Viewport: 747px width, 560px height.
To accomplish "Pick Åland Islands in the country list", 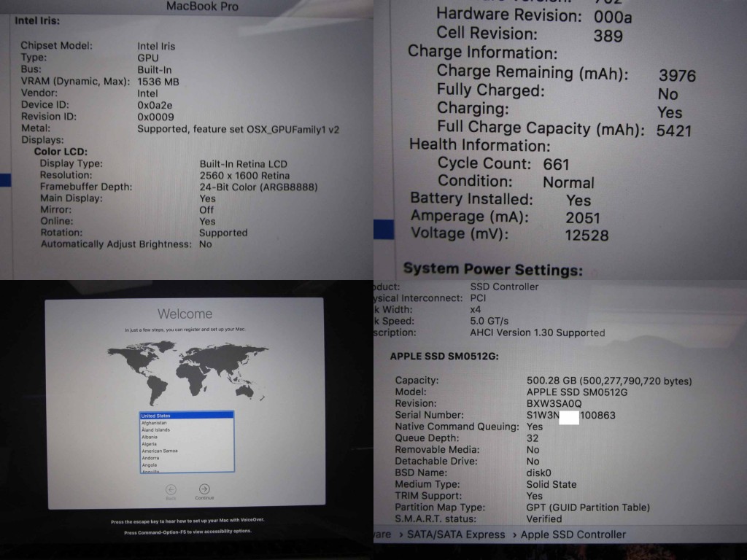I will [x=187, y=429].
